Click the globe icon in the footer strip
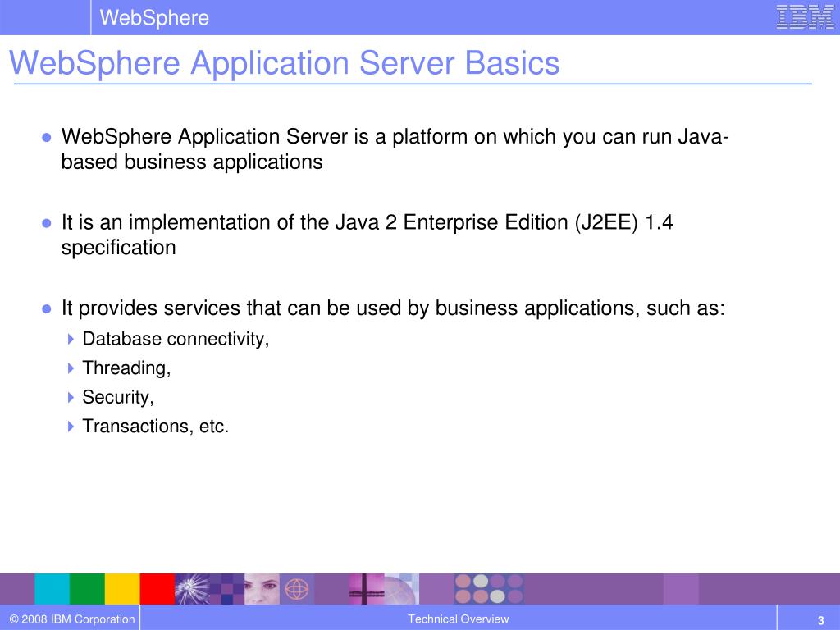The image size is (840, 630). click(296, 589)
